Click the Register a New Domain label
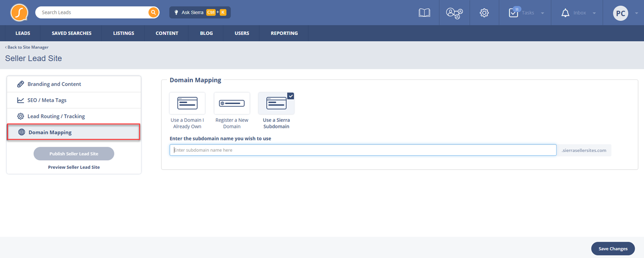 click(x=232, y=123)
